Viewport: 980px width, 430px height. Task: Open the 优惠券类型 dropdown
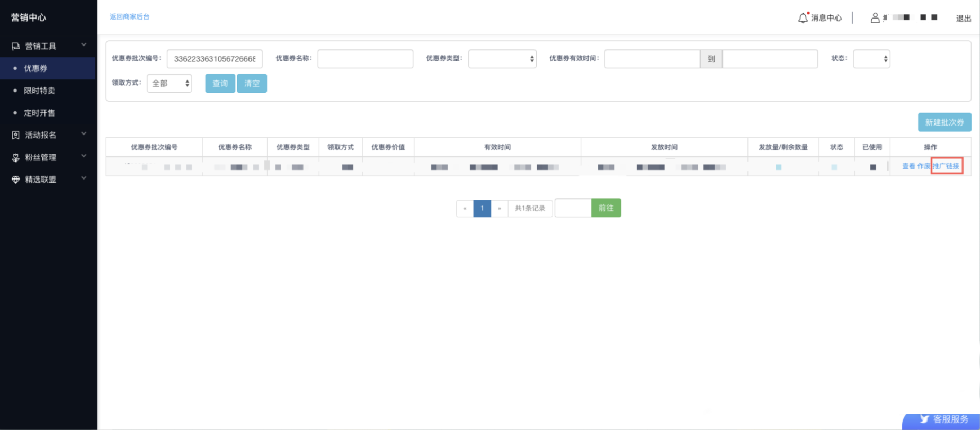(502, 59)
